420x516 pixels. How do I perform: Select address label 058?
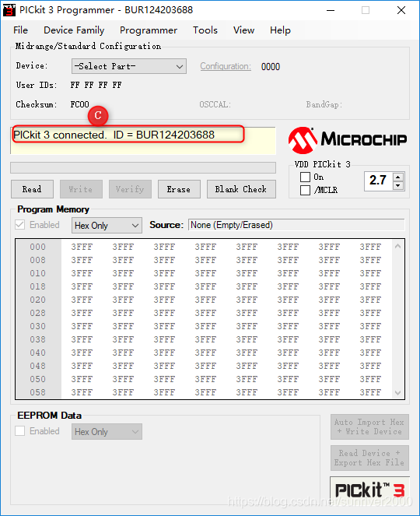point(38,392)
